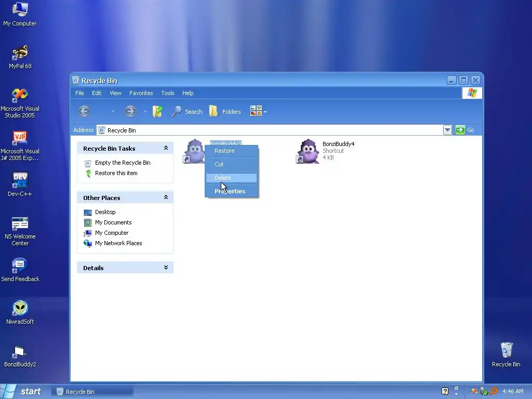Collapse Recycle Bin Tasks panel
The width and height of the screenshot is (532, 399).
click(x=166, y=148)
